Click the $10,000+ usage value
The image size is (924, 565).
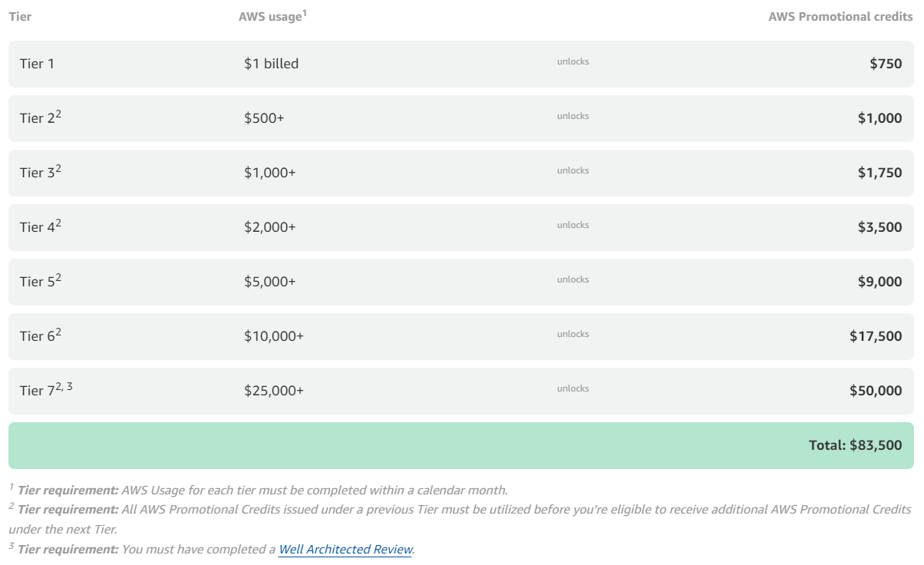pos(273,336)
